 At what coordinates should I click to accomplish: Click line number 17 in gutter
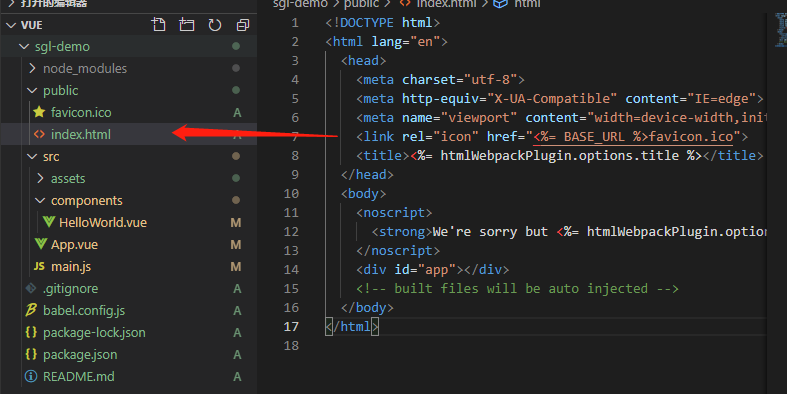pyautogui.click(x=291, y=327)
